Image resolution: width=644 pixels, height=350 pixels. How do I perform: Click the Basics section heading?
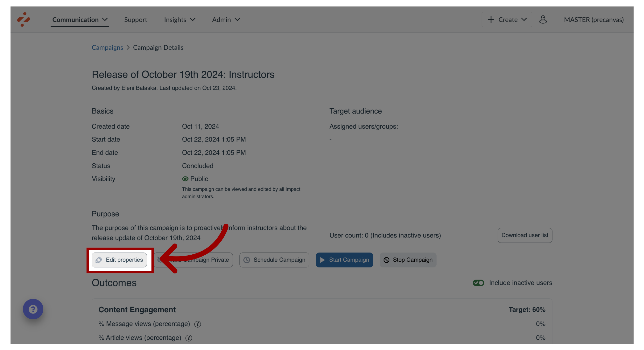pos(103,111)
